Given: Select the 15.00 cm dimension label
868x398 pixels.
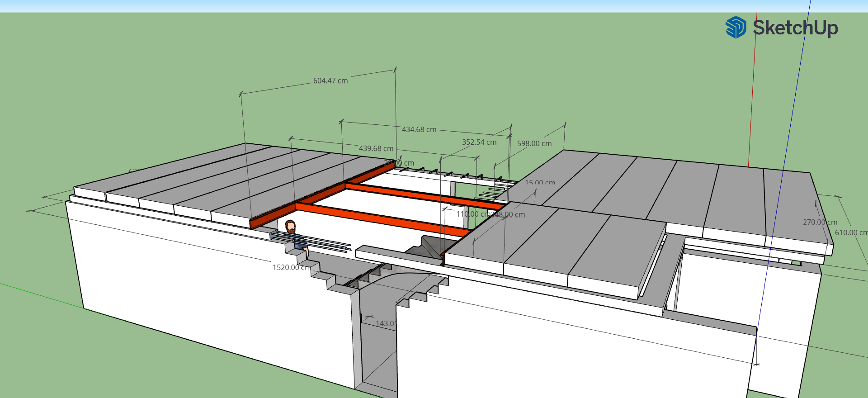Looking at the screenshot, I should [540, 182].
